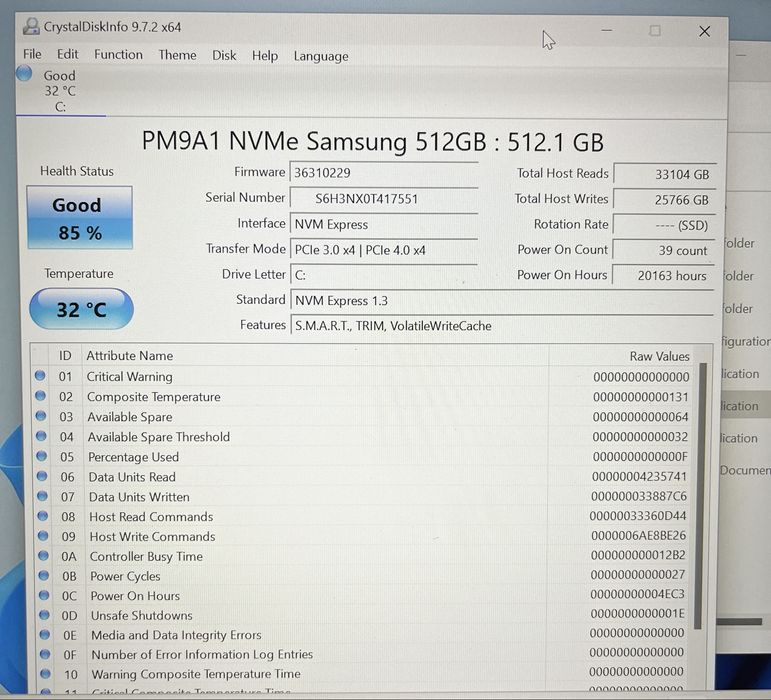Click Power On Hours value 20163 hours

[x=662, y=275]
